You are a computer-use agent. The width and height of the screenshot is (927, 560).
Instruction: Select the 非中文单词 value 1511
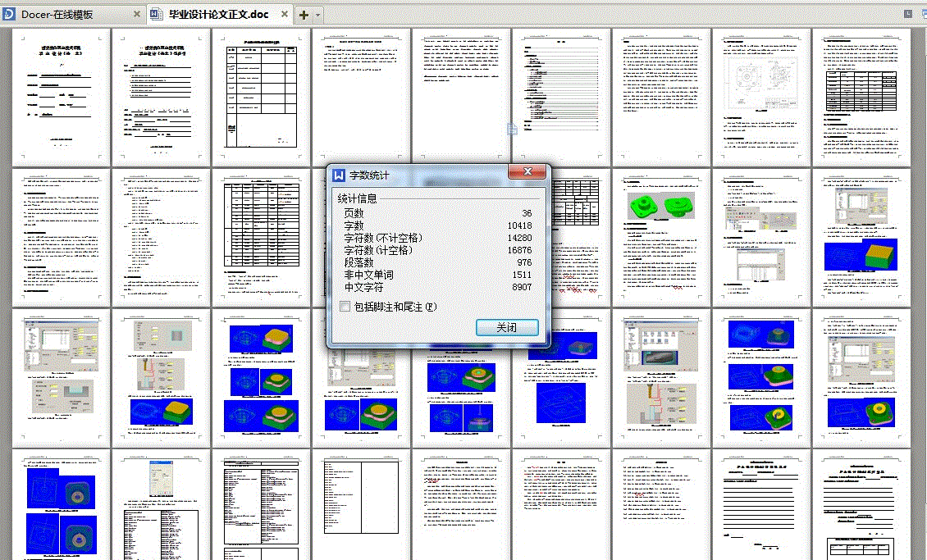click(x=522, y=275)
